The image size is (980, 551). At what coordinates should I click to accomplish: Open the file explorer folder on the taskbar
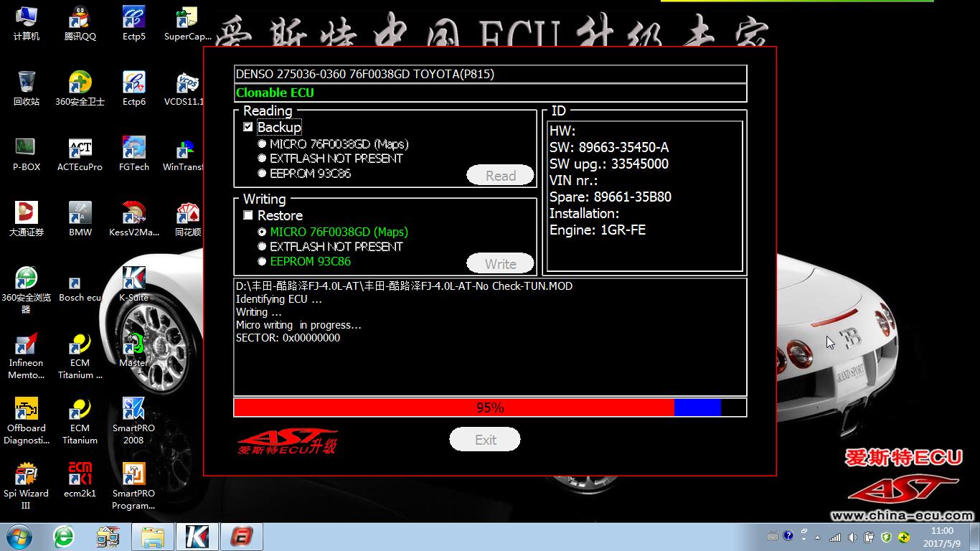153,537
